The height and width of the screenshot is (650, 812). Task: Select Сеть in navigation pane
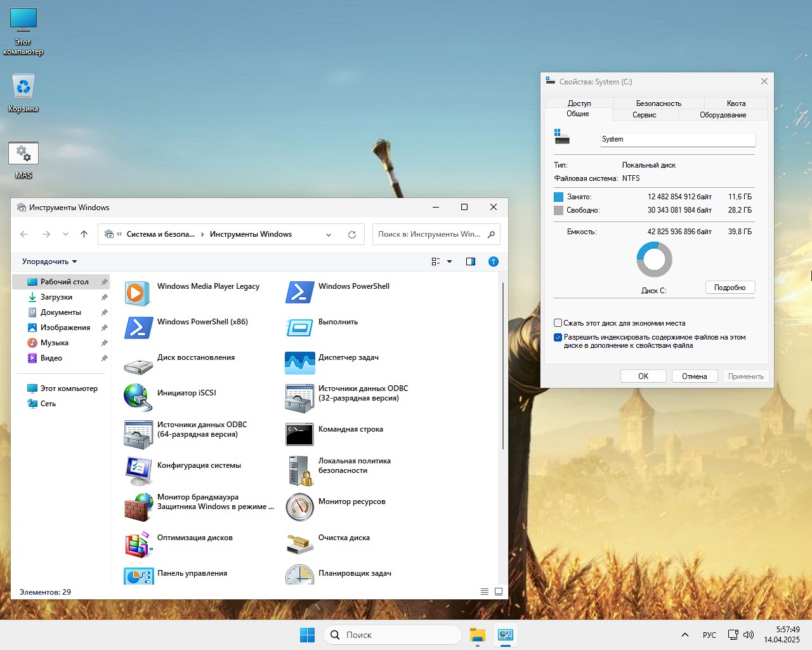point(61,404)
